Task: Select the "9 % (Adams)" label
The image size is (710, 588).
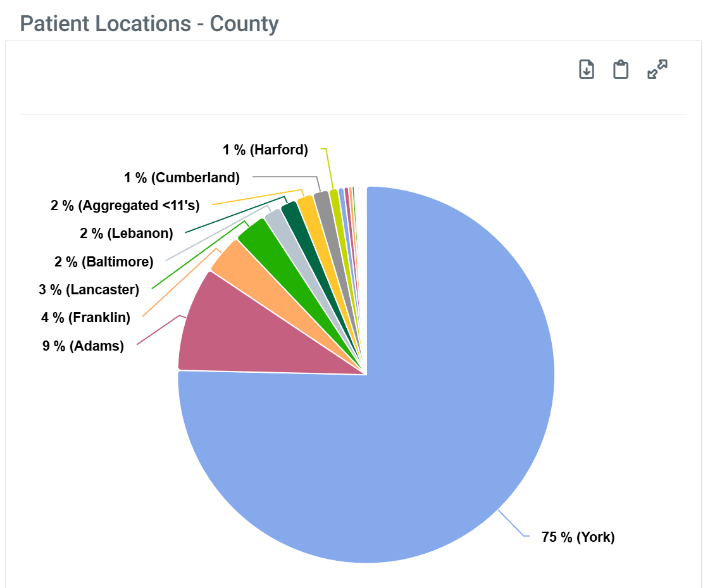Action: pyautogui.click(x=83, y=346)
